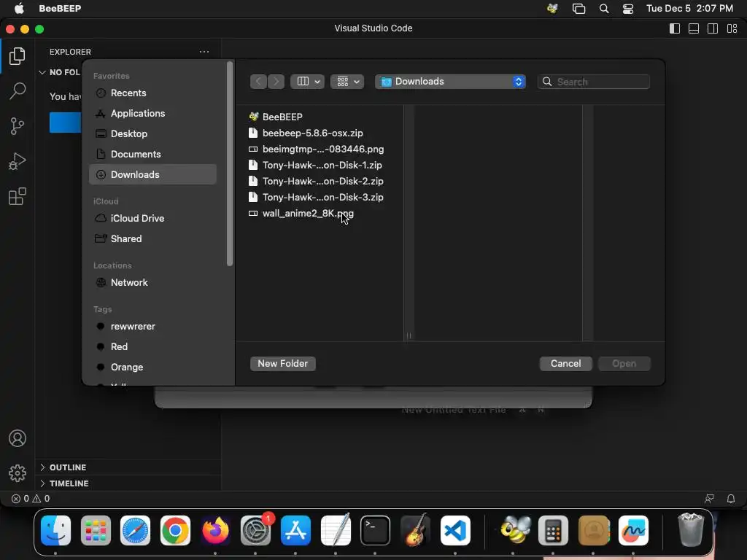This screenshot has width=747, height=560.
Task: Open Launchpad from the Dock
Action: [96, 531]
